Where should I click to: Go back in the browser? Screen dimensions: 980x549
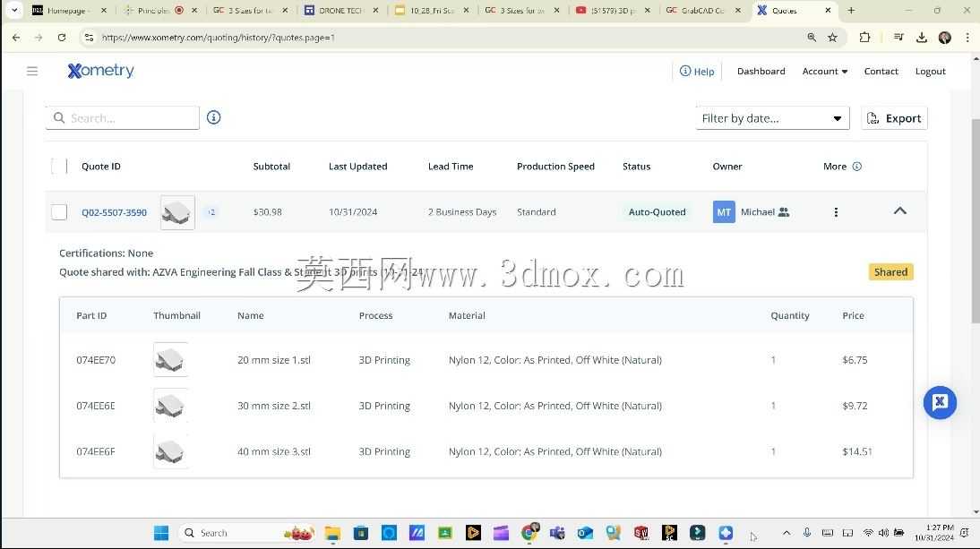coord(16,38)
